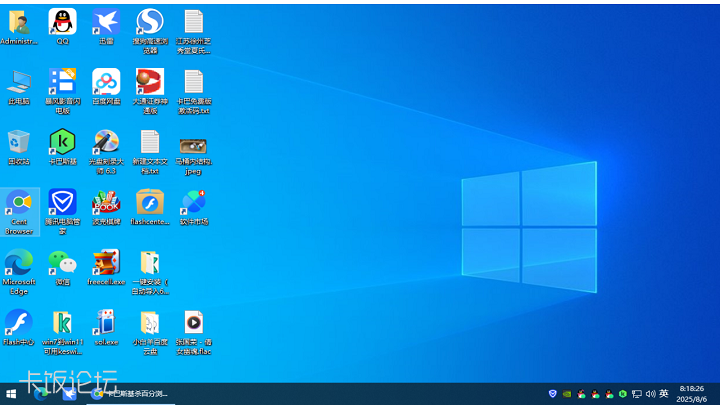Click the Xunlei bird icon on the taskbar
The width and height of the screenshot is (720, 405).
[69, 394]
